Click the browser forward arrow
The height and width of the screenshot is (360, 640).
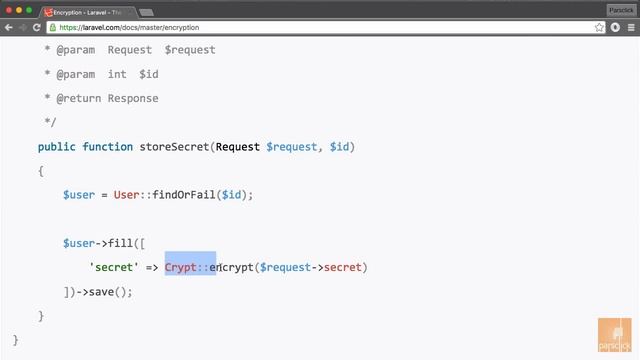[22, 27]
